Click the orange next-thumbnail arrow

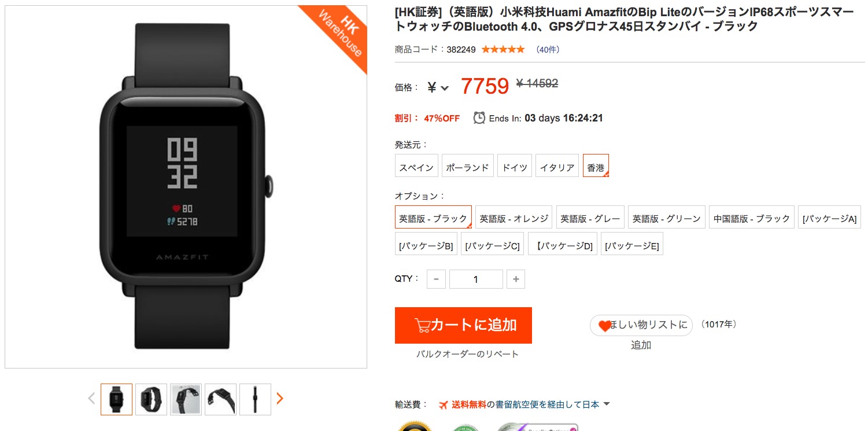coord(280,399)
